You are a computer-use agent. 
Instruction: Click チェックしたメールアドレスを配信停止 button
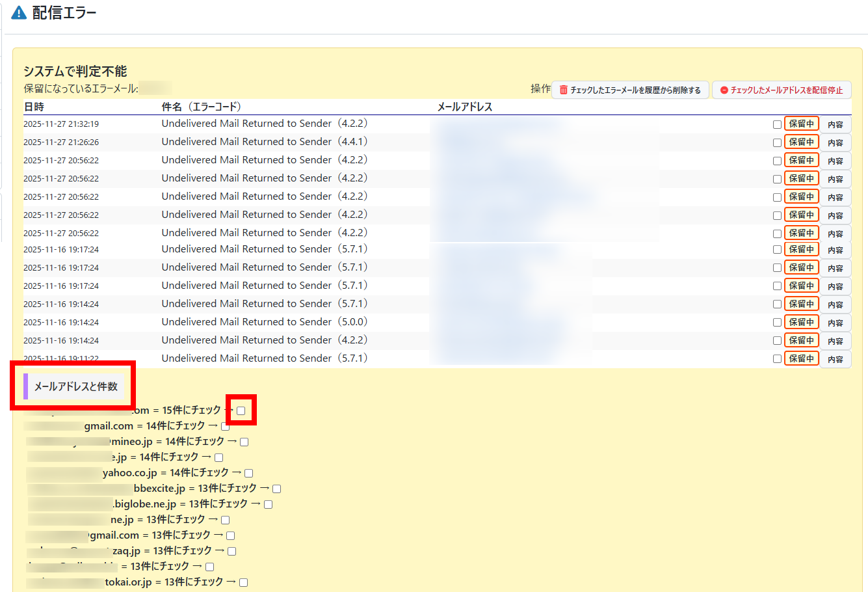pyautogui.click(x=782, y=90)
